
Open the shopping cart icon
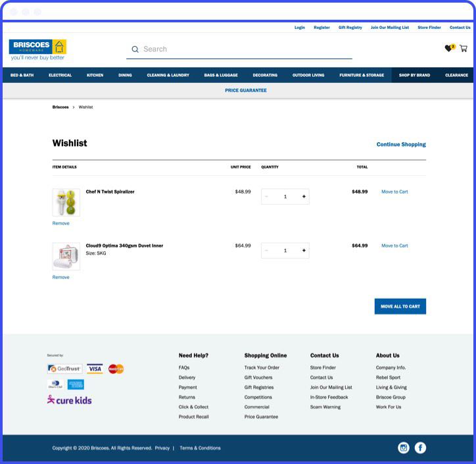[x=464, y=48]
